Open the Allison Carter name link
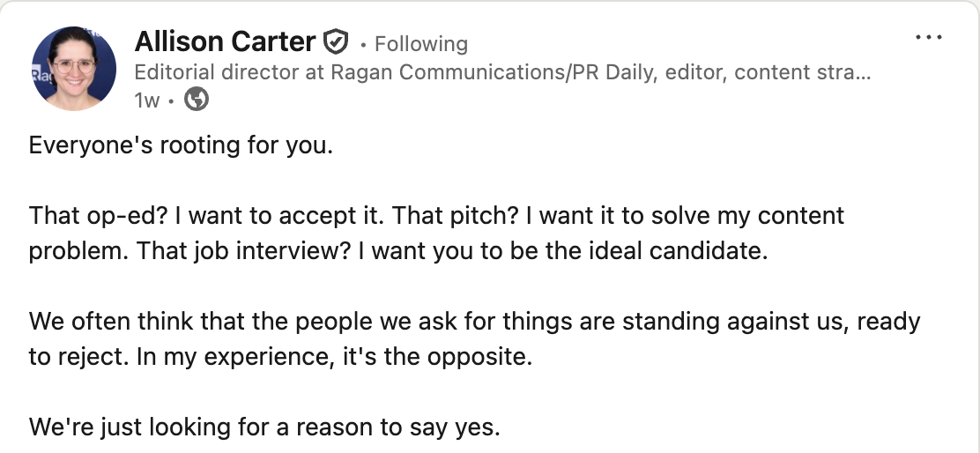This screenshot has width=980, height=453. click(x=225, y=42)
